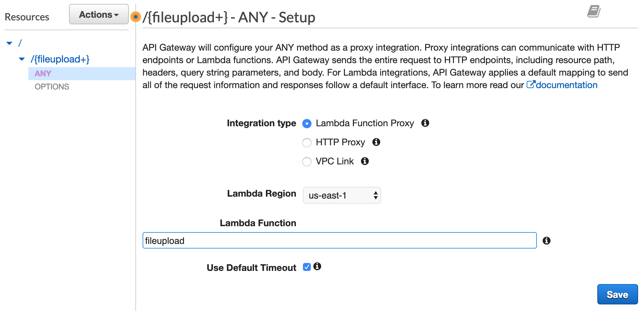Viewport: 644px width, 311px height.
Task: Click info icon beside Use Default Timeout
Action: tap(317, 266)
